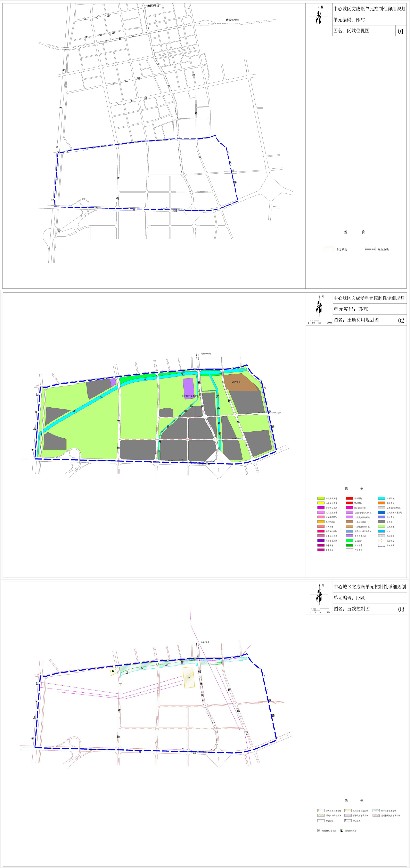Click the 现状220KV变电所 legend icon
The width and height of the screenshot is (410, 868).
tap(318, 831)
